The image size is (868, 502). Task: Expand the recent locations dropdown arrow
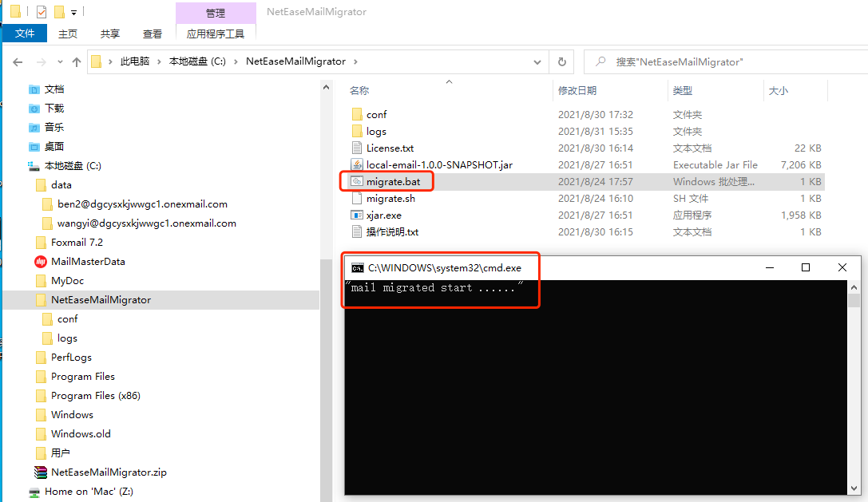[60, 62]
